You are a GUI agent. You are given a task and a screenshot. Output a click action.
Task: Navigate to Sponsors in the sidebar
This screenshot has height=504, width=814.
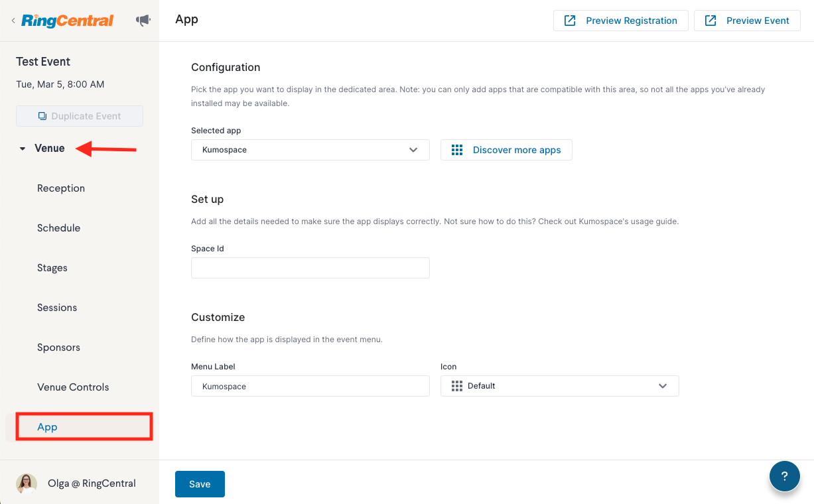[58, 347]
